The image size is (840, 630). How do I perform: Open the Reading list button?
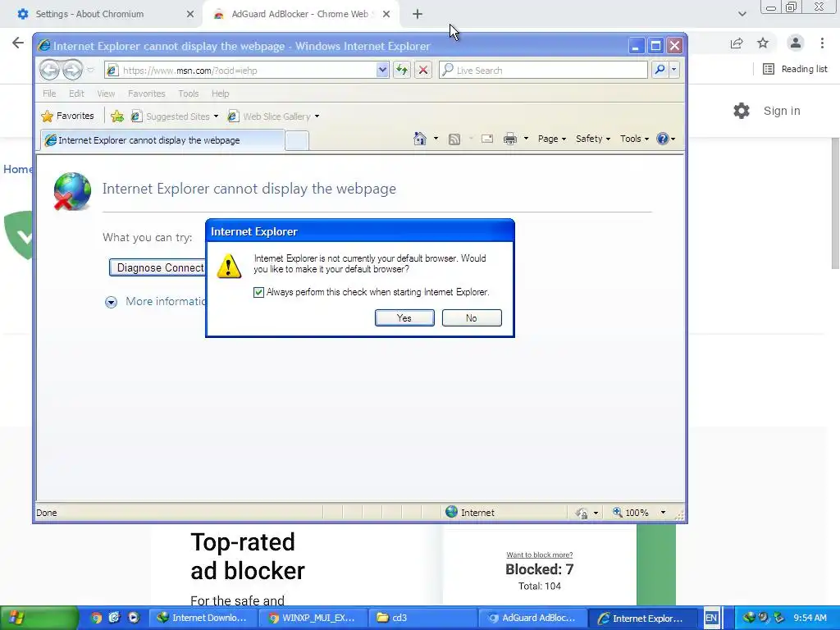[x=795, y=69]
